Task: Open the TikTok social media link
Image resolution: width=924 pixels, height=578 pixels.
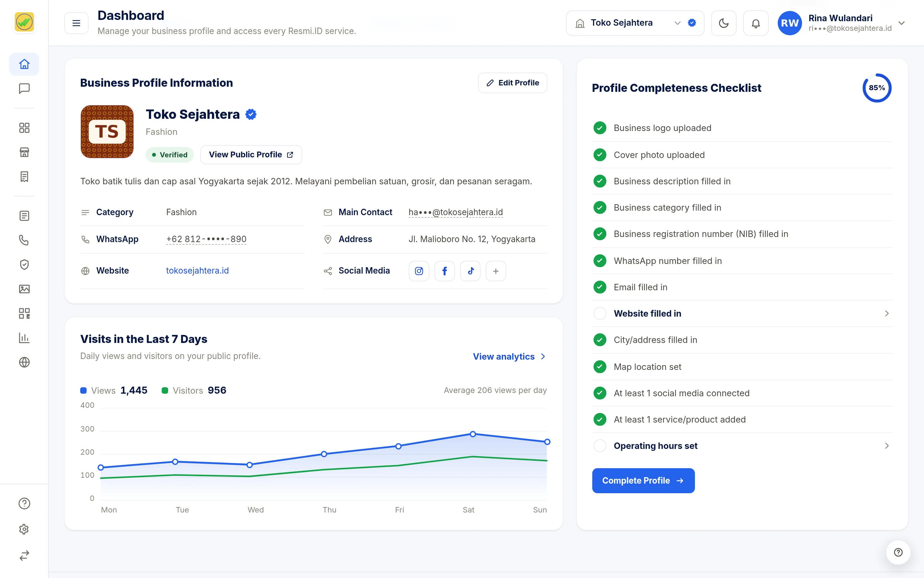Action: [x=470, y=271]
